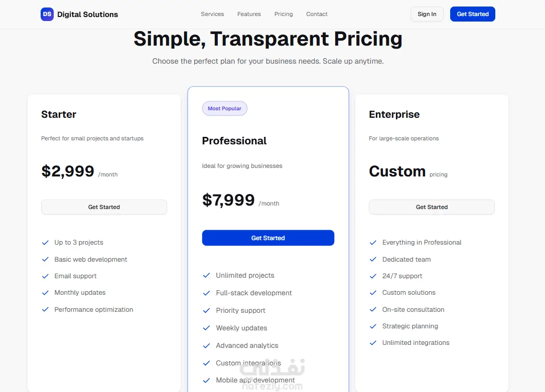Click checkmark beside Performance optimization

coord(45,310)
